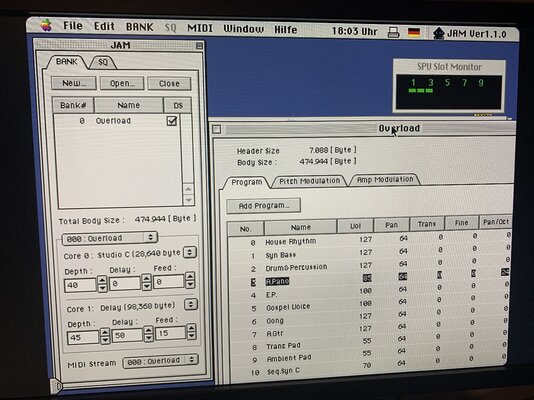
Task: Click the JAM window collapse box icon
Action: [199, 46]
